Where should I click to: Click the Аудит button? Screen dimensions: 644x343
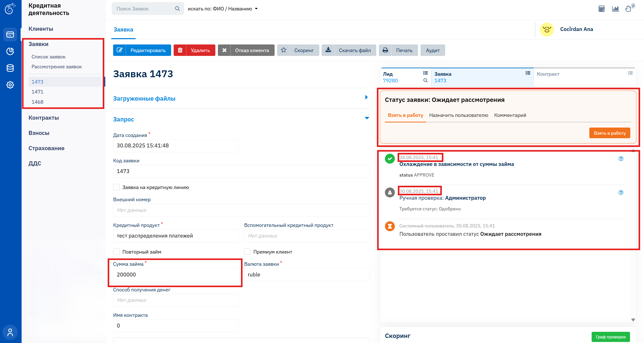point(433,50)
